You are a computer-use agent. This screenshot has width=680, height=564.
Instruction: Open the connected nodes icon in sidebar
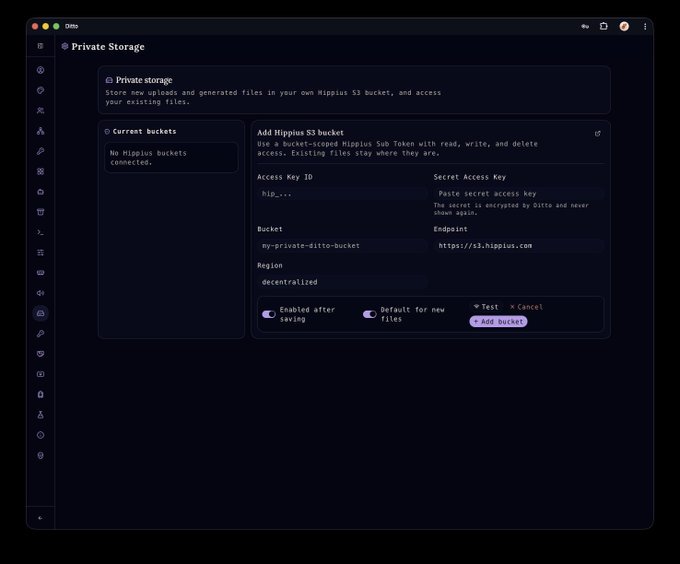(x=40, y=131)
